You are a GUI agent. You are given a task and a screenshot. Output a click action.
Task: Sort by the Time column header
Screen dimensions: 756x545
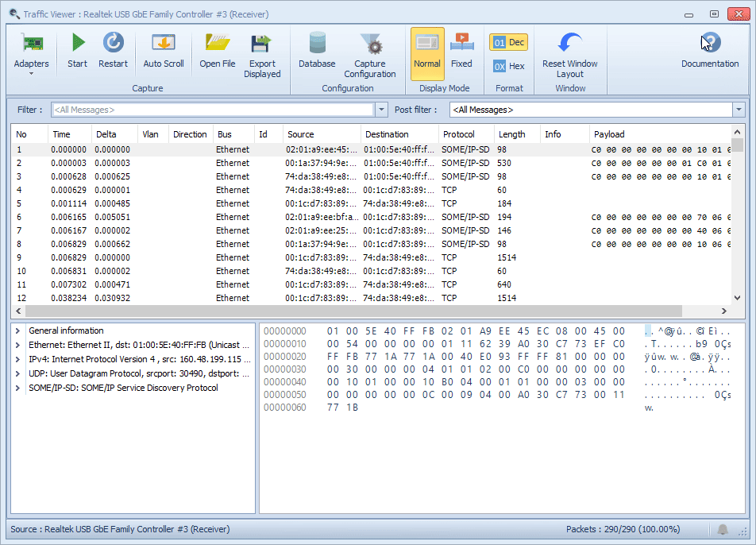[69, 134]
